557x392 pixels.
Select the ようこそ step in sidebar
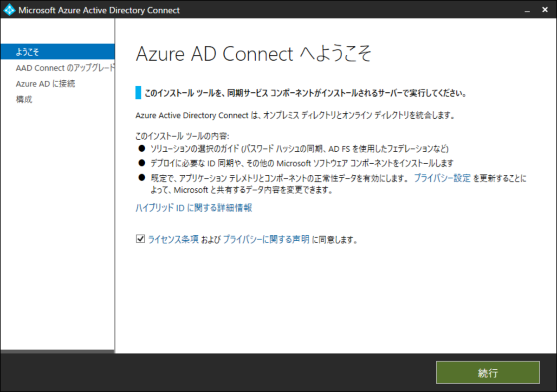pyautogui.click(x=58, y=51)
